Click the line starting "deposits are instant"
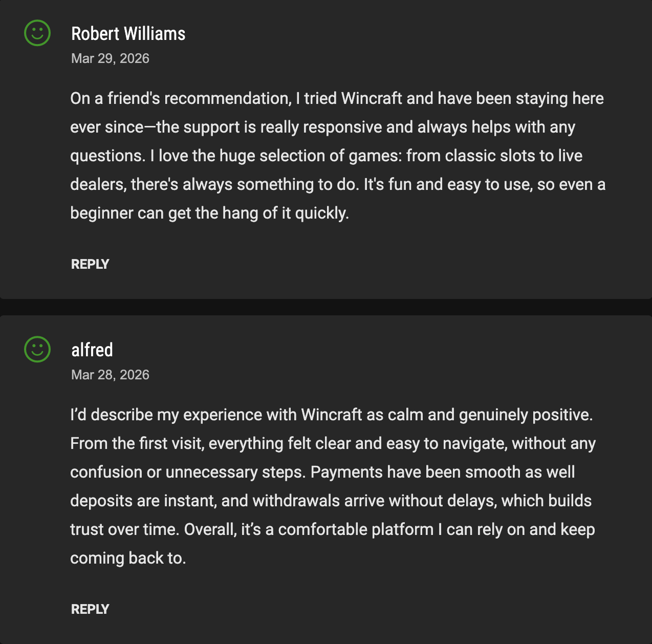 pyautogui.click(x=331, y=501)
